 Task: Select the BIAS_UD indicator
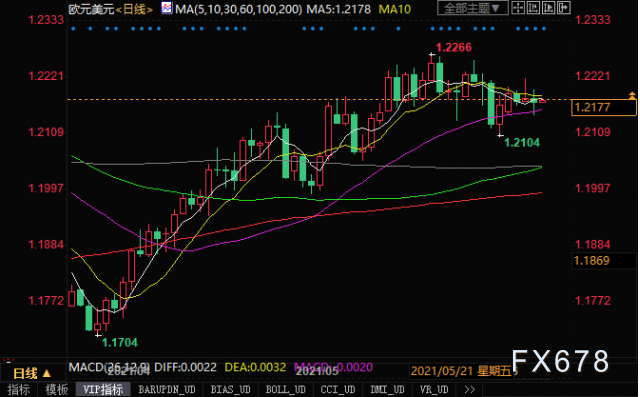click(x=230, y=390)
